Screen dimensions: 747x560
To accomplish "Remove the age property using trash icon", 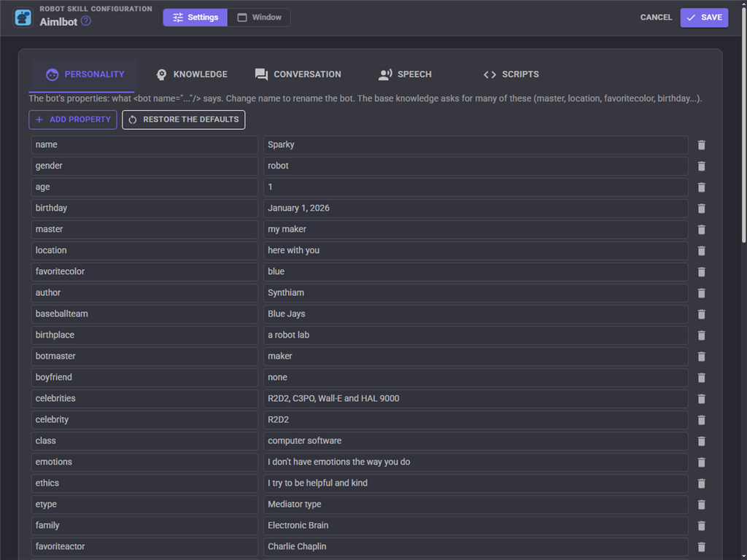I will pos(701,187).
